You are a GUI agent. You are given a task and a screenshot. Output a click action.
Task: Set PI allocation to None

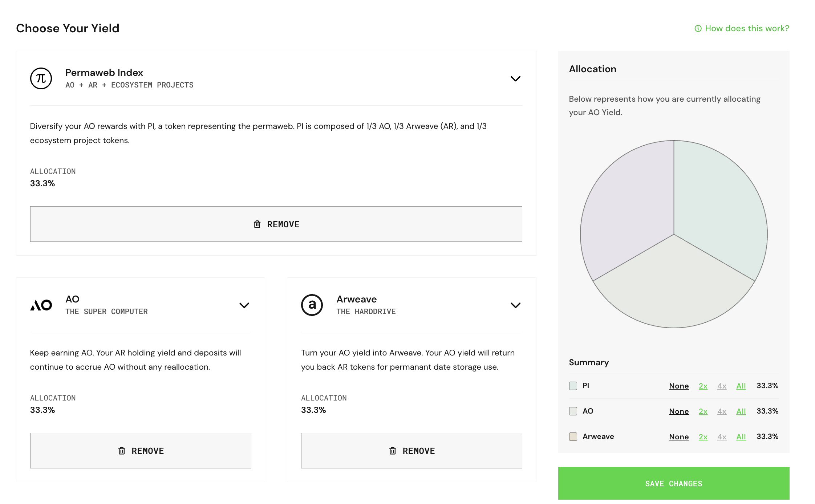(x=679, y=386)
